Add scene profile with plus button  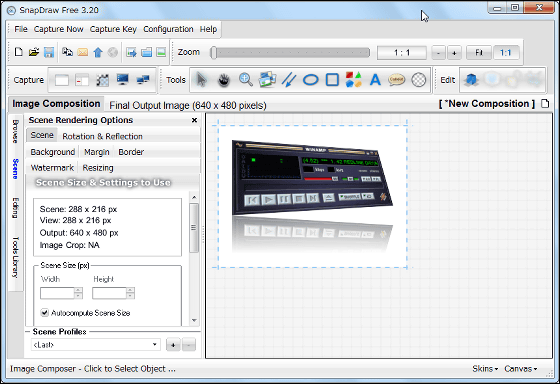point(173,345)
